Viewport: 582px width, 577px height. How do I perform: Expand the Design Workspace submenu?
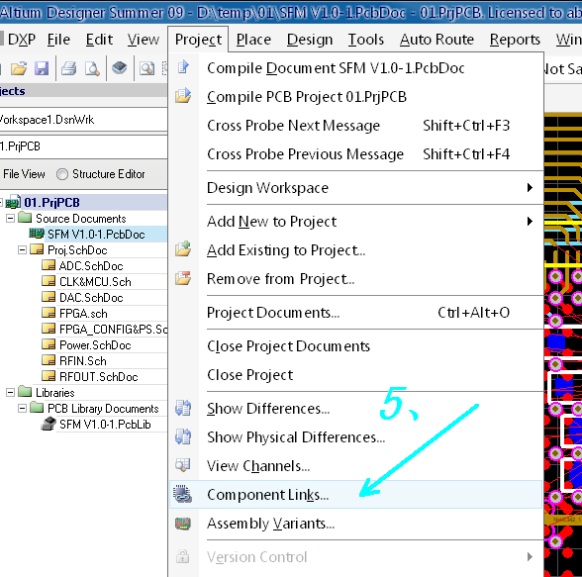[530, 188]
